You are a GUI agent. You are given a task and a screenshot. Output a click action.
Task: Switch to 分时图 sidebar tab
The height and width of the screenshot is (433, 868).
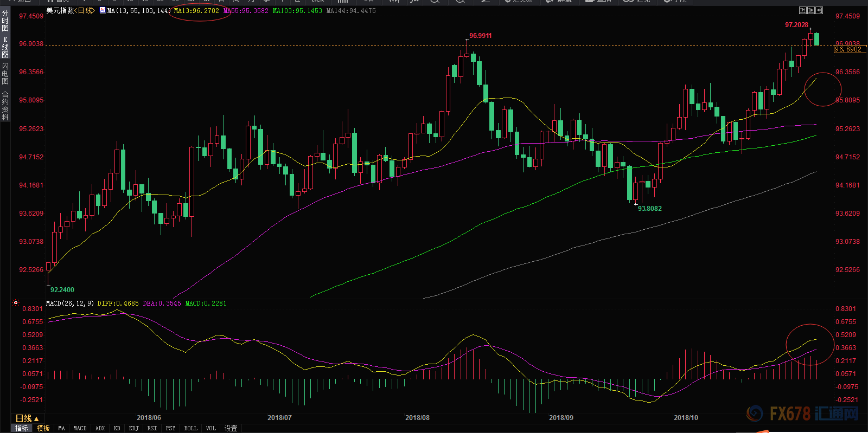pyautogui.click(x=5, y=20)
